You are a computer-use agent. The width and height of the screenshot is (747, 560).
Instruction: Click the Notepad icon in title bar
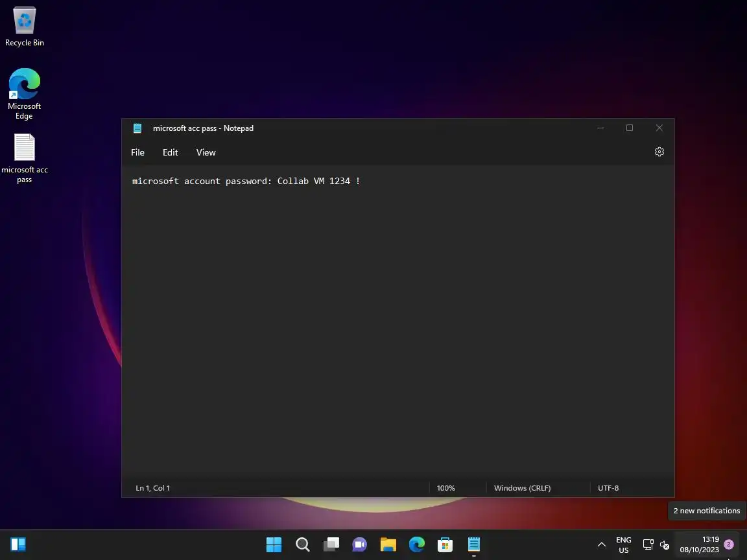point(137,128)
